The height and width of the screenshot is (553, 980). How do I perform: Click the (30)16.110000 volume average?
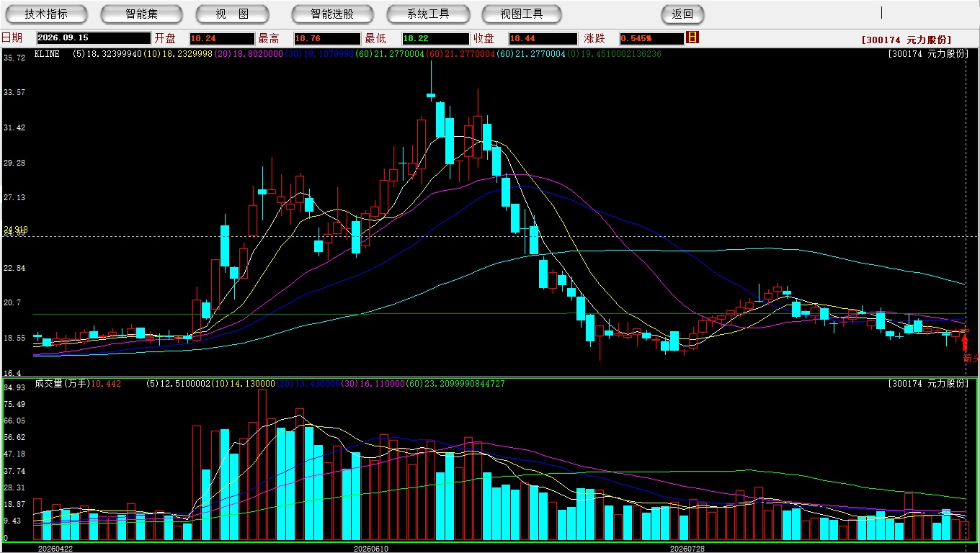click(373, 384)
